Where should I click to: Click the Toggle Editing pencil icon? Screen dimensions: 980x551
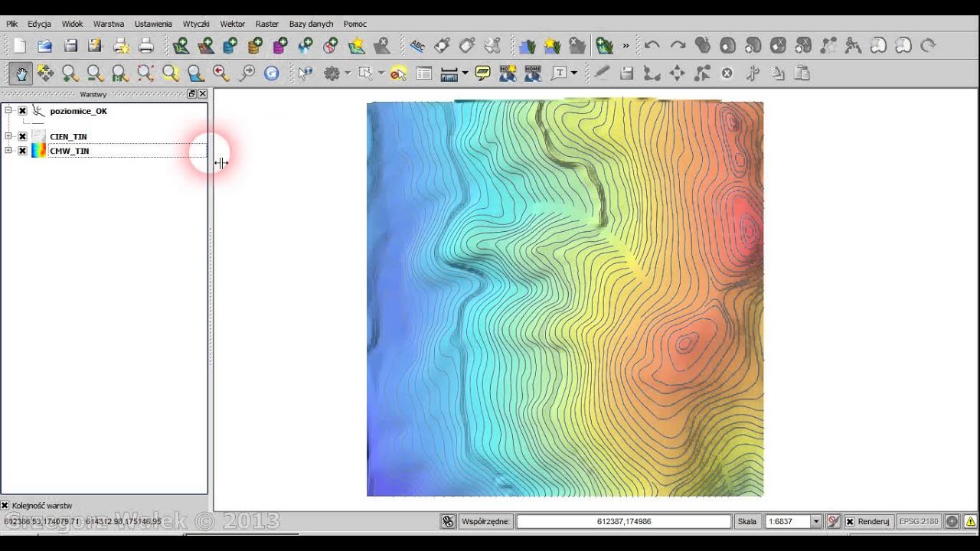(602, 73)
